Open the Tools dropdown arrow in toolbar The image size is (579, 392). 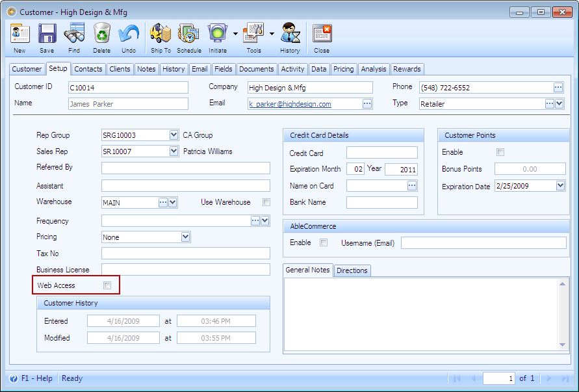(x=272, y=34)
